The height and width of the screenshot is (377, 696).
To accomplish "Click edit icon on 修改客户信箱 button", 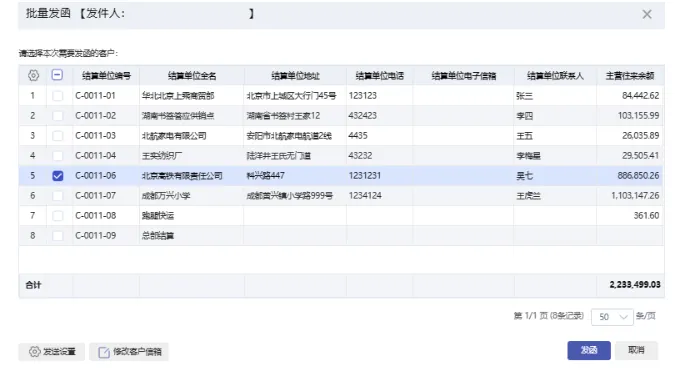I will pyautogui.click(x=104, y=352).
